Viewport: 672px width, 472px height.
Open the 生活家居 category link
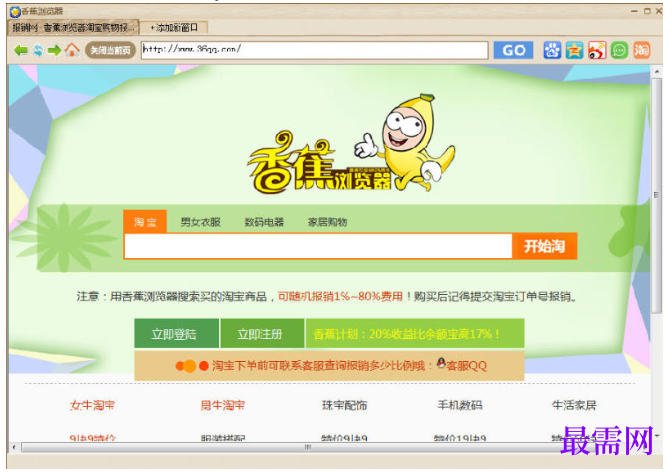point(574,405)
